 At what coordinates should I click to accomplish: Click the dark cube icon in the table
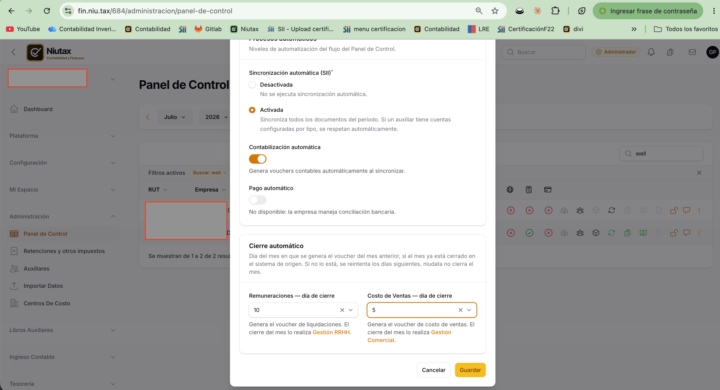pos(596,233)
